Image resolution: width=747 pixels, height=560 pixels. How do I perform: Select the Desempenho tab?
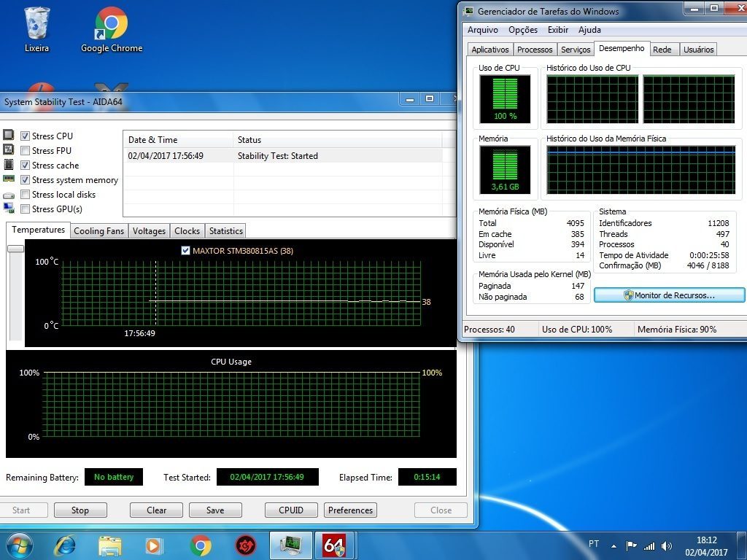[622, 49]
